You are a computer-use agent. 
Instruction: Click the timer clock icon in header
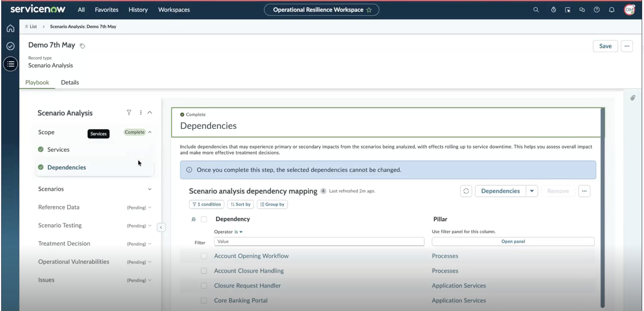coord(553,10)
